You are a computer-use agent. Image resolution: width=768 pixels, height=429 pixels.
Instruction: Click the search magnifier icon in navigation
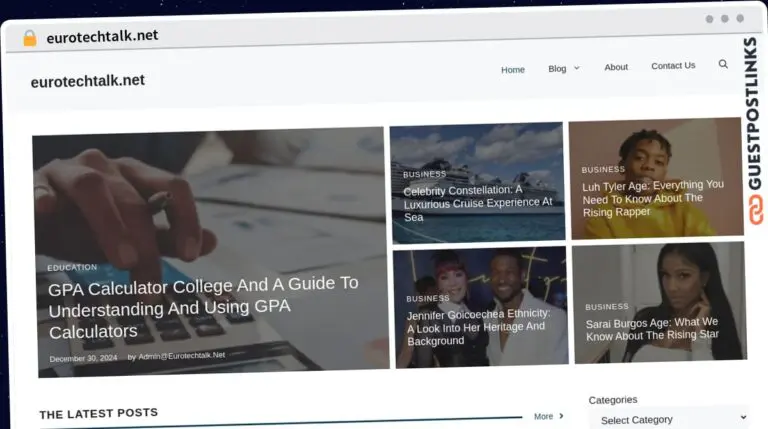[x=723, y=64]
